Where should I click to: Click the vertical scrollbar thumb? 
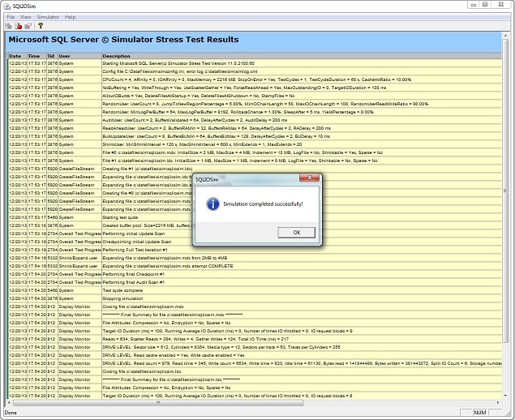click(505, 191)
